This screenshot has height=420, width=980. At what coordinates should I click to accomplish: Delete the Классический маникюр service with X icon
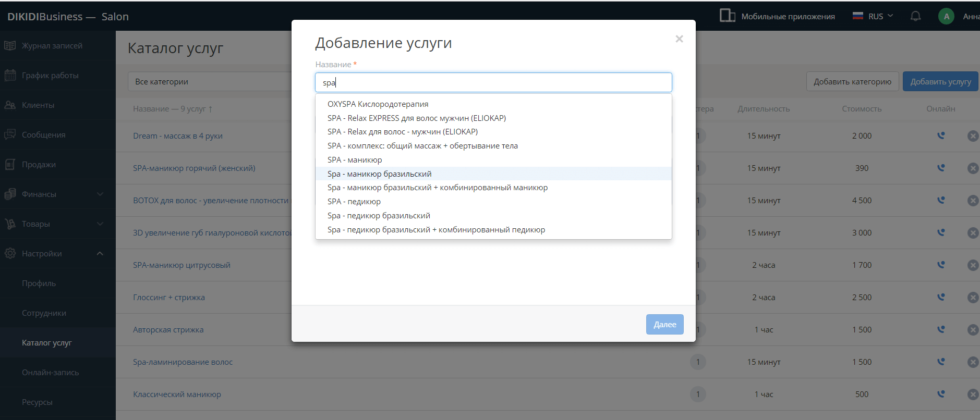point(973,394)
